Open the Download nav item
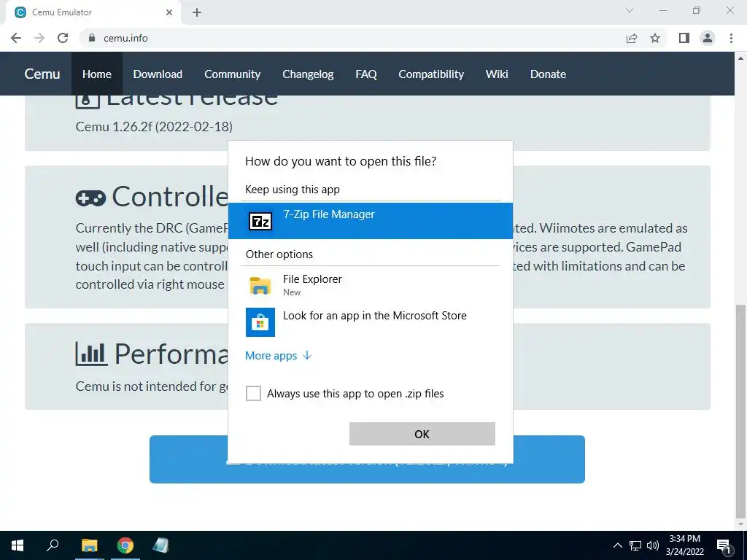 [158, 74]
